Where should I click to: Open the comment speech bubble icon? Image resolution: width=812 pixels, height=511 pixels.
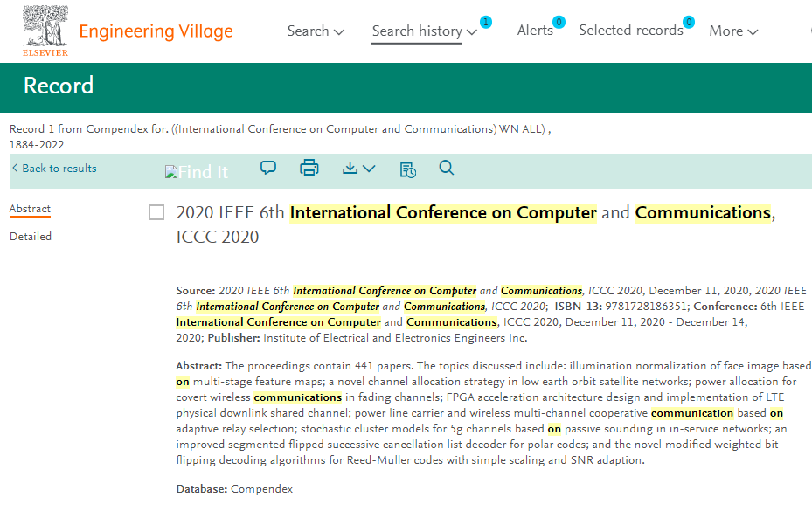(268, 168)
